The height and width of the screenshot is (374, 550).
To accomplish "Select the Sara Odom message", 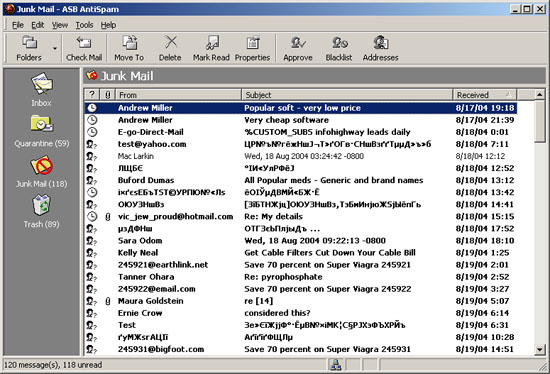I will coord(301,241).
